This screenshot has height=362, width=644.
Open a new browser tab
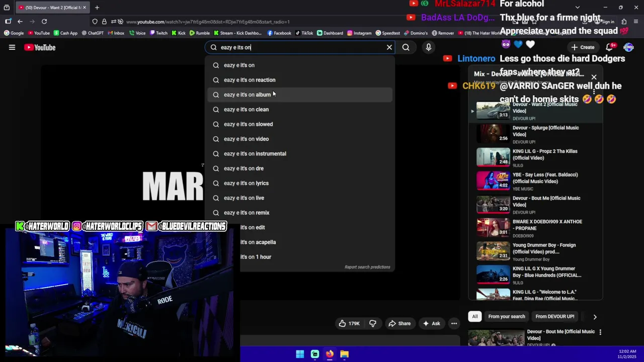pos(97,8)
